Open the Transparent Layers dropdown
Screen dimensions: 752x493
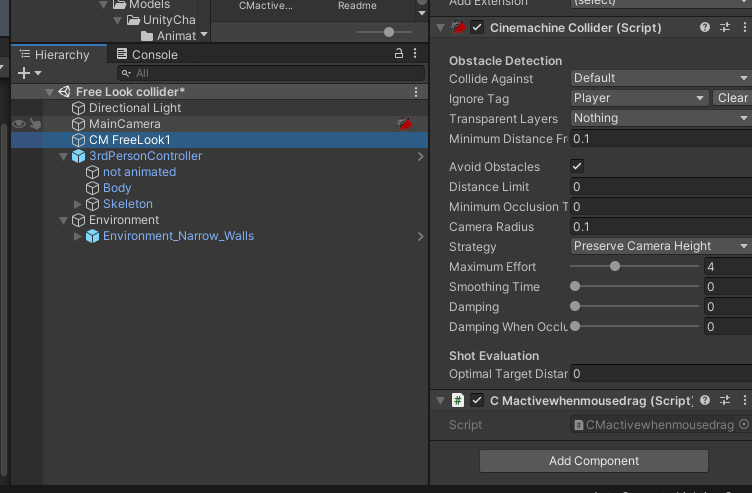click(x=661, y=118)
